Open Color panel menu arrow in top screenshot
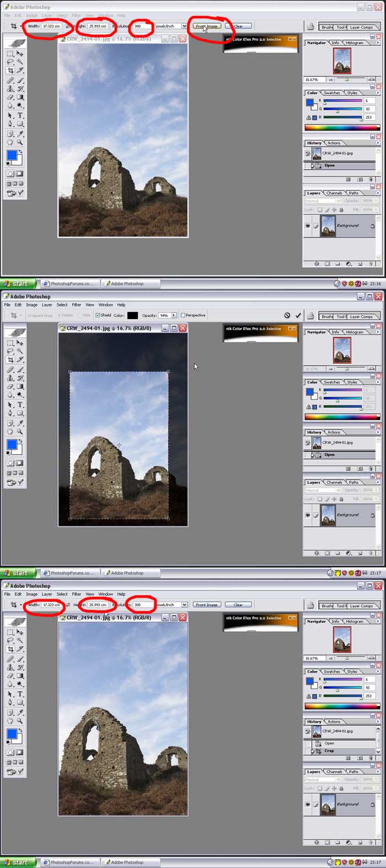Screen dimensions: 386x868 378,93
